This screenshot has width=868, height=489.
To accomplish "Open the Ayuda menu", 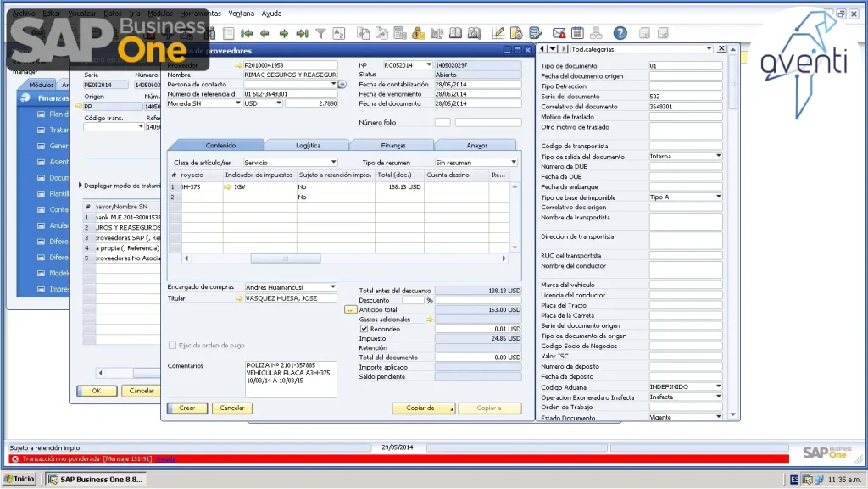I will [271, 14].
